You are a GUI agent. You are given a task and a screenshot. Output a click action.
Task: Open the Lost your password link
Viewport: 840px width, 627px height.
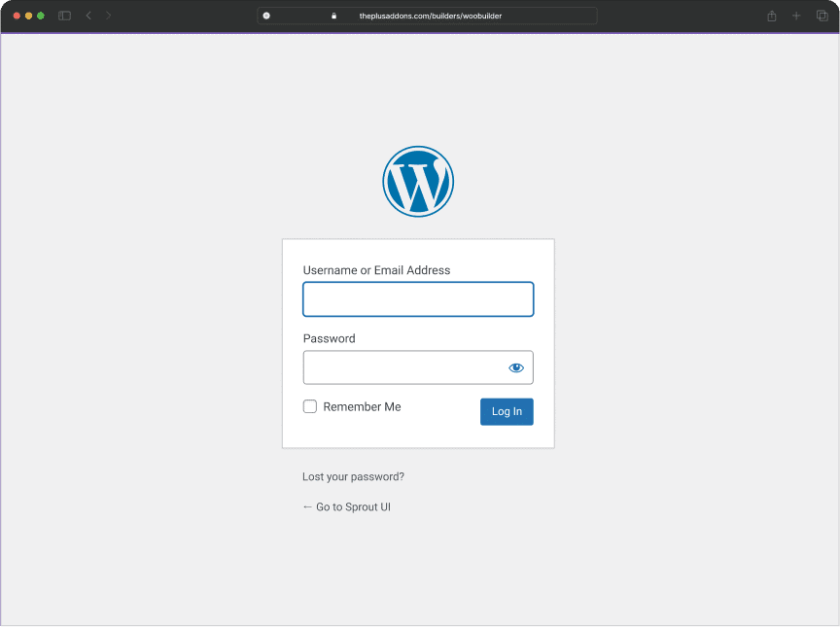[x=353, y=476]
